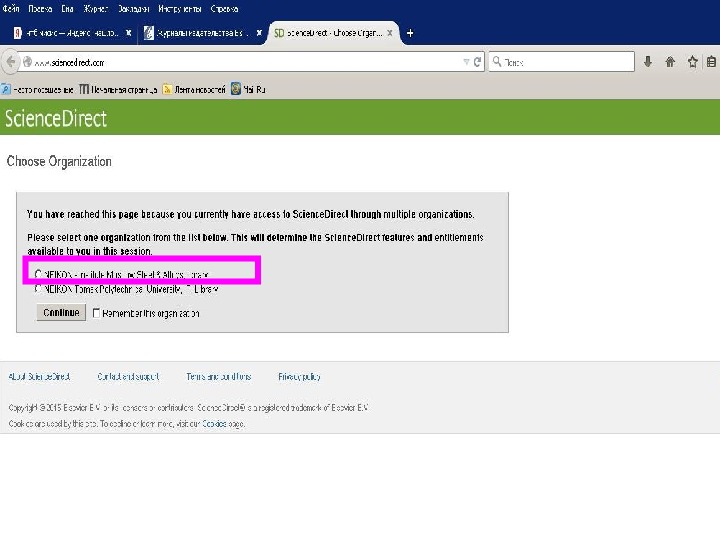This screenshot has width=720, height=540.
Task: Click the globe site identity icon
Action: (x=27, y=62)
